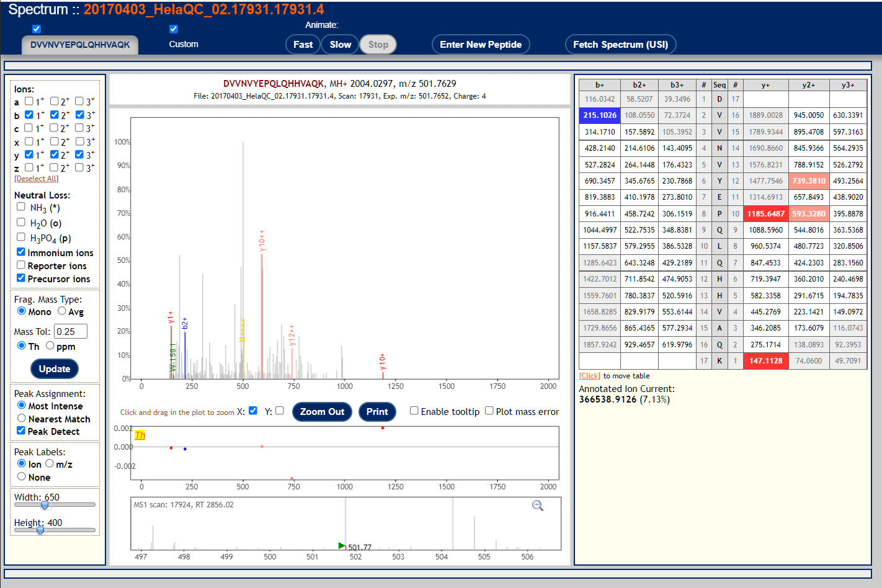Open the DVVNVYEPQLQHHVAQK peptide tab
This screenshot has width=882, height=588.
tap(80, 45)
